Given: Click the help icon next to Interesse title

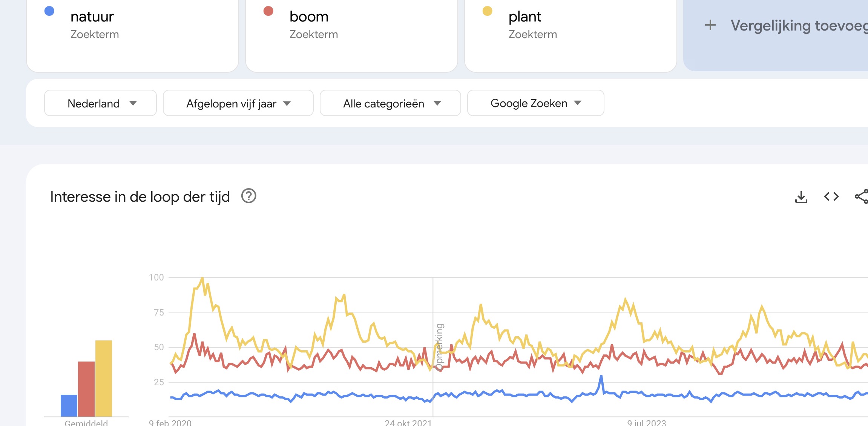Looking at the screenshot, I should point(248,196).
